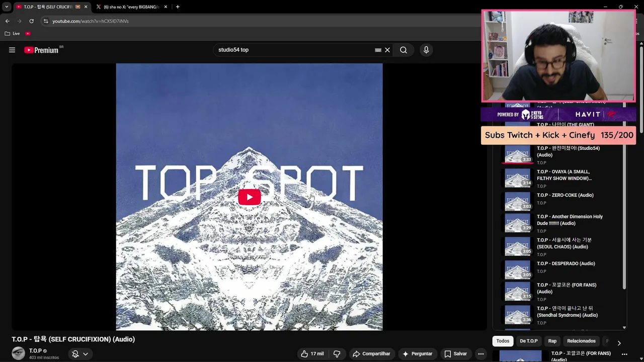This screenshot has width=644, height=362.
Task: Open the Live bookmarks folder
Action: pos(12,34)
